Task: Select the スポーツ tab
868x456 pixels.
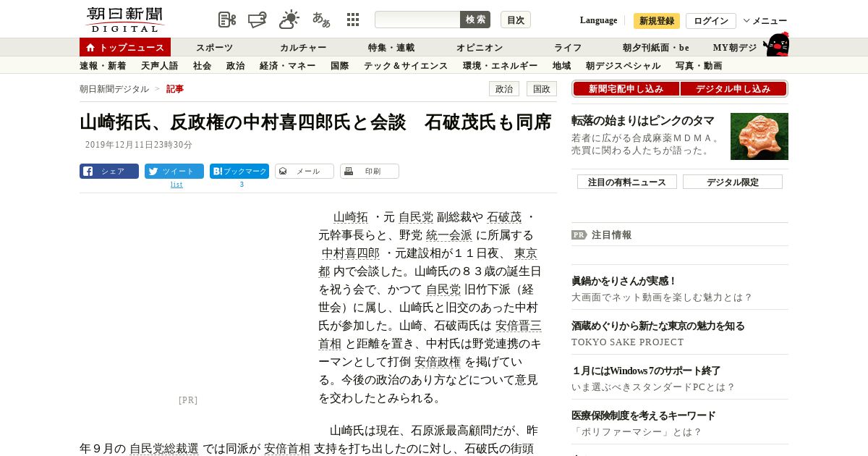Action: tap(214, 48)
